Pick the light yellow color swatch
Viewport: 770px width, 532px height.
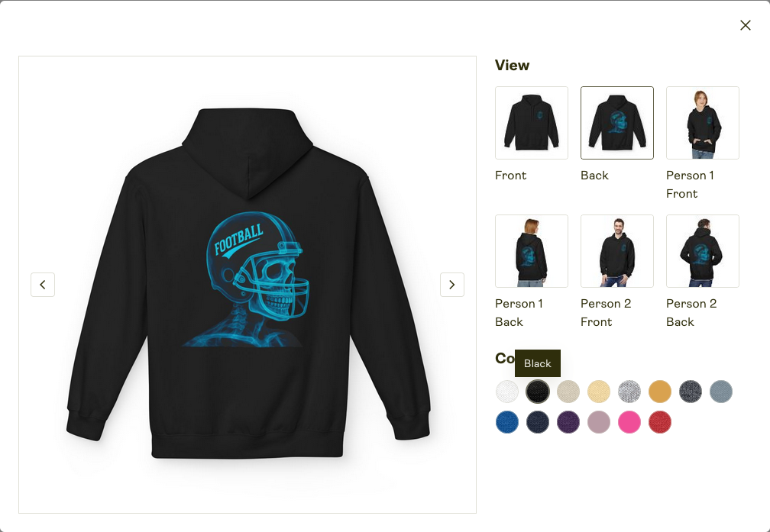[x=599, y=392]
